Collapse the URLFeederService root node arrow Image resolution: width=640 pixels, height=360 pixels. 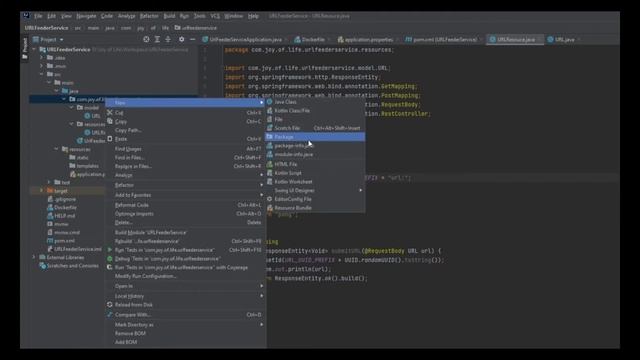click(x=34, y=49)
